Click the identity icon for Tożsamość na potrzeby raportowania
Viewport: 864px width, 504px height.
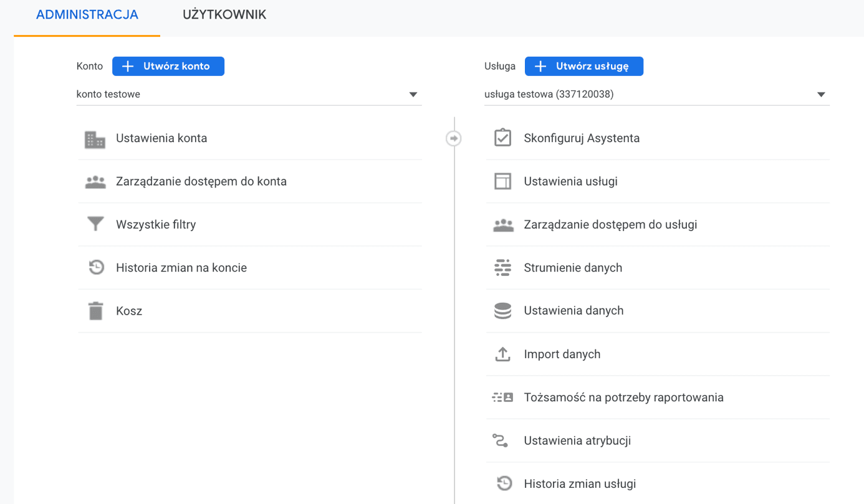[x=502, y=397]
